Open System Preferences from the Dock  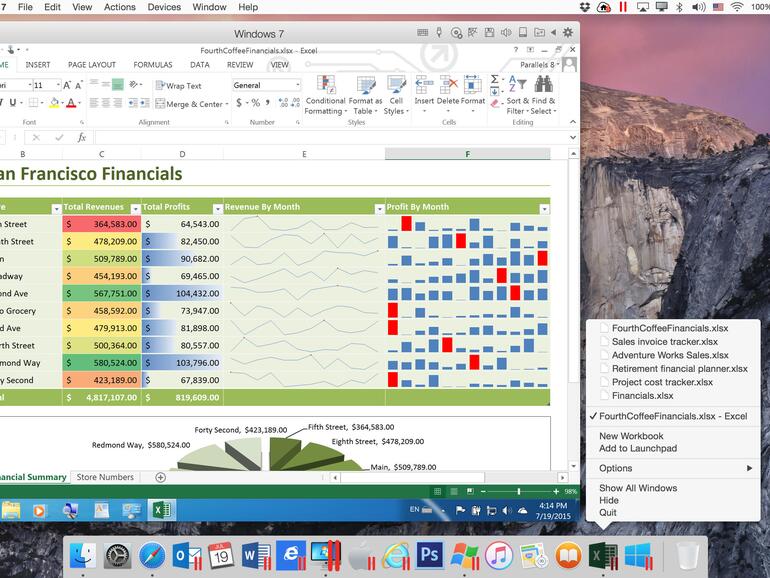coord(117,555)
